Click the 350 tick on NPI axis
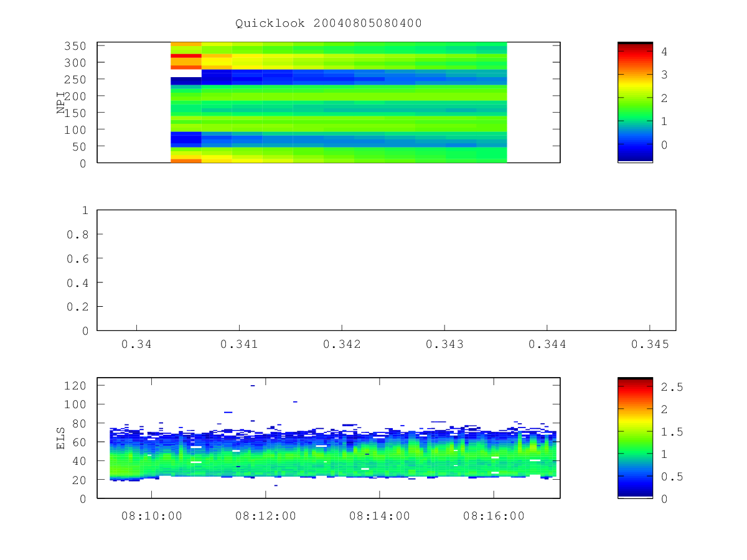The image size is (747, 560). coord(77,46)
